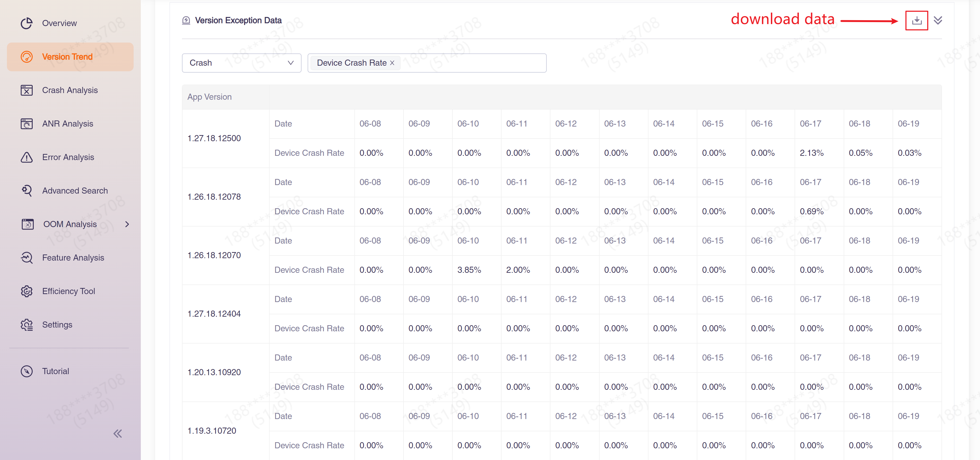Click the Crash Analysis sidebar icon
980x460 pixels.
tap(27, 90)
